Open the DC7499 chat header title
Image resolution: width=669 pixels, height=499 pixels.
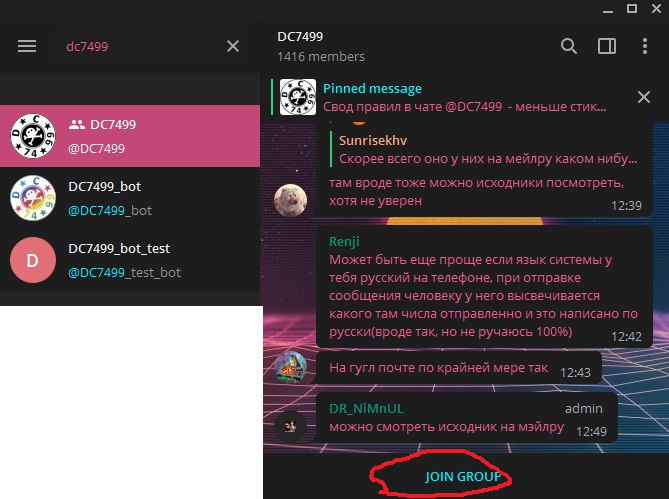tap(300, 37)
